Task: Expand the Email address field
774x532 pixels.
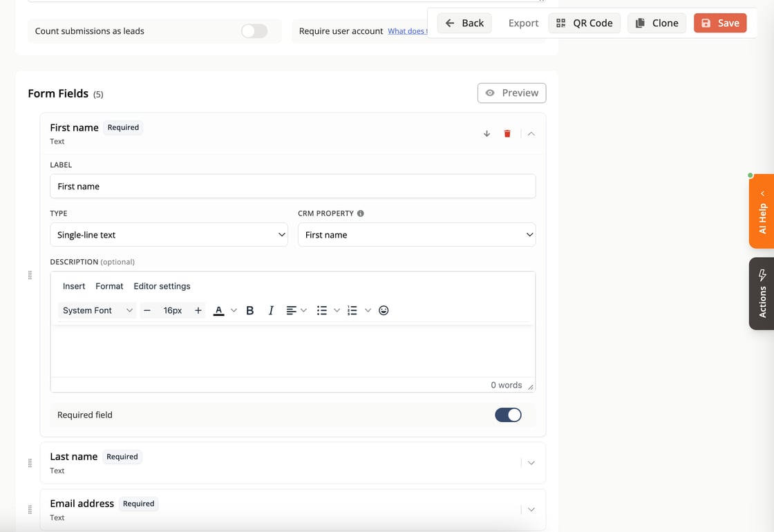Action: [x=531, y=510]
